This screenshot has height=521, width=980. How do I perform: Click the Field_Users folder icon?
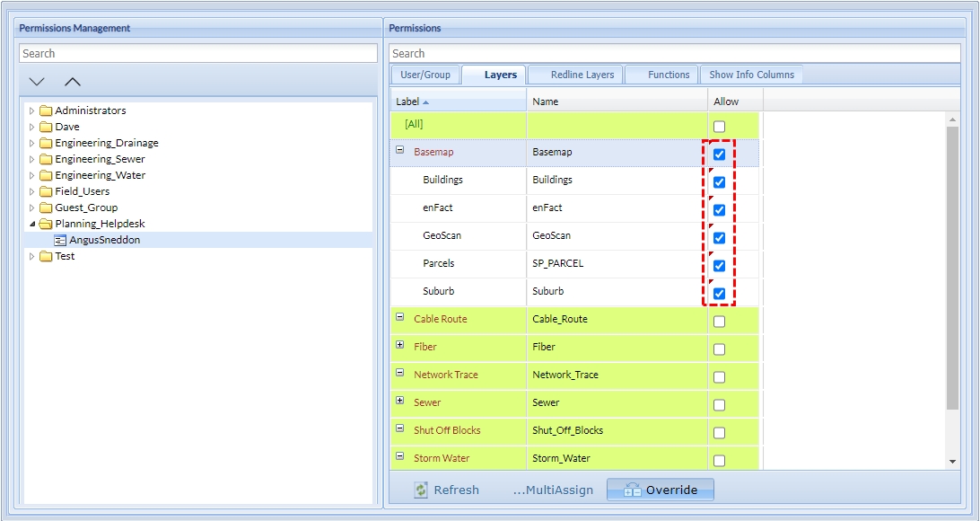pyautogui.click(x=46, y=191)
